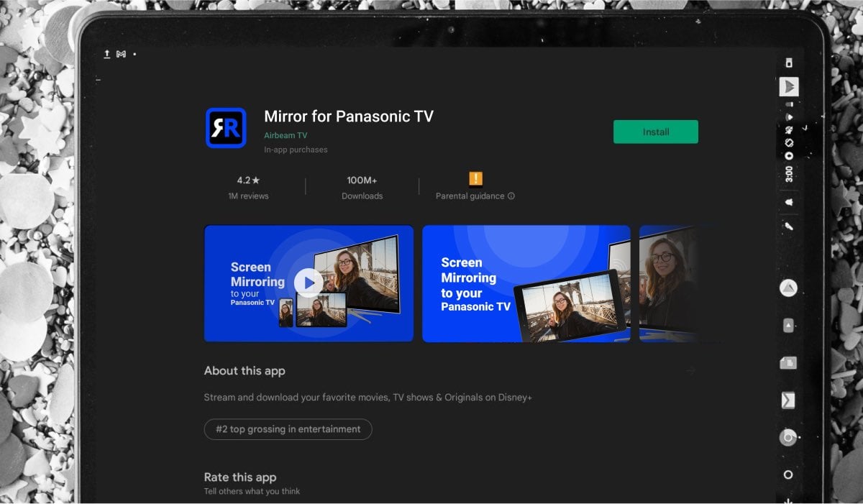Screen dimensions: 863x504
Task: Tap the orange Parental guidance rating badge
Action: 475,179
